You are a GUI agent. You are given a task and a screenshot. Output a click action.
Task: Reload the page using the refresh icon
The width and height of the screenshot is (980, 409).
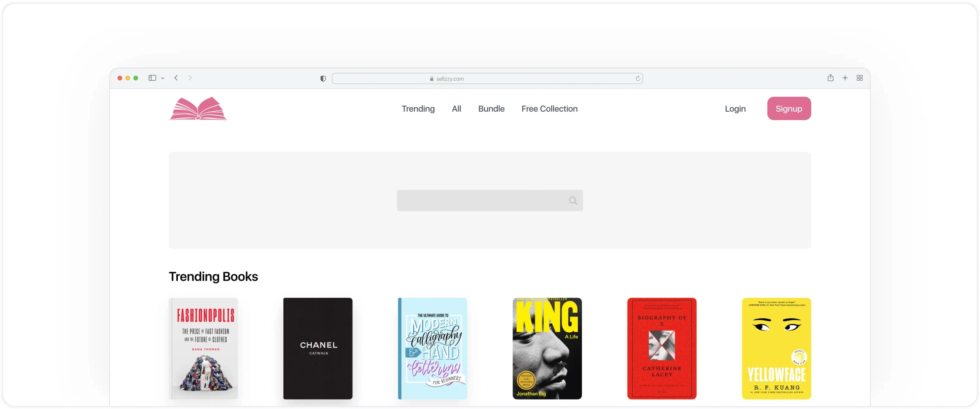coord(638,78)
